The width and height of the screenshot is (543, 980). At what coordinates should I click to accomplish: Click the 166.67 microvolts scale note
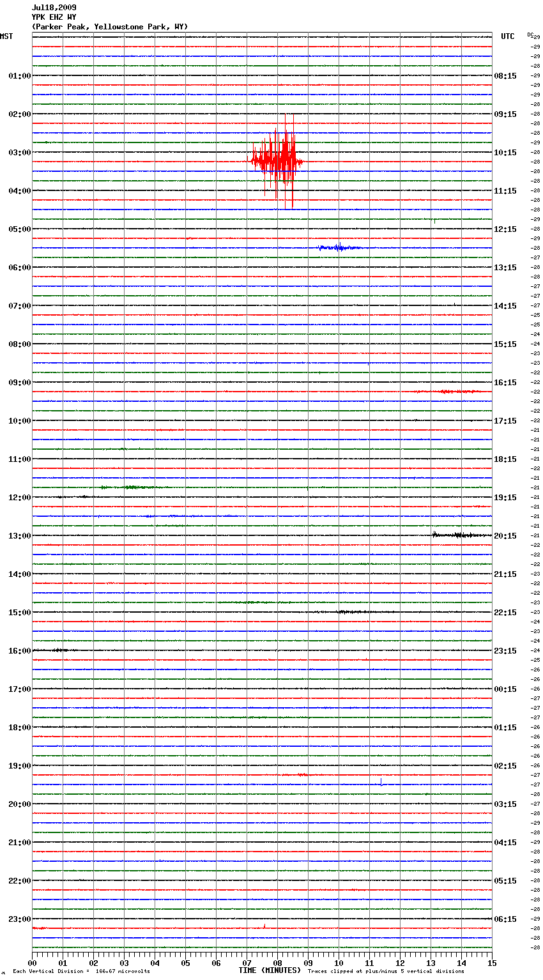81,971
